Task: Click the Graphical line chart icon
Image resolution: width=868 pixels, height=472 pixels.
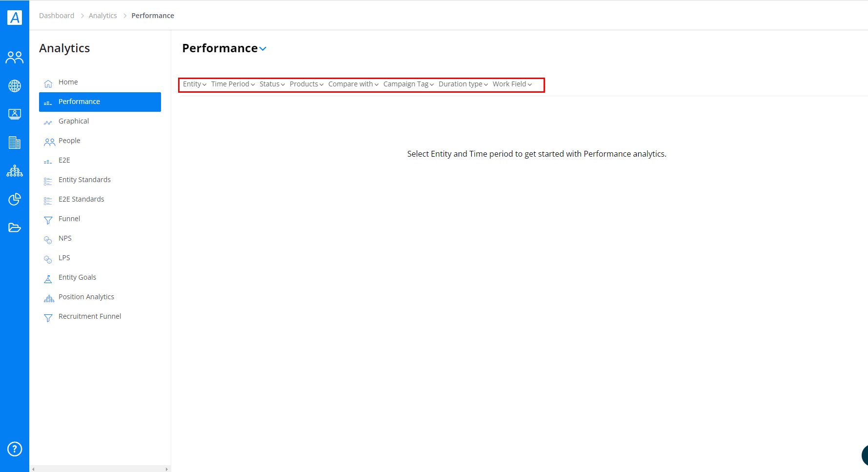Action: [48, 123]
